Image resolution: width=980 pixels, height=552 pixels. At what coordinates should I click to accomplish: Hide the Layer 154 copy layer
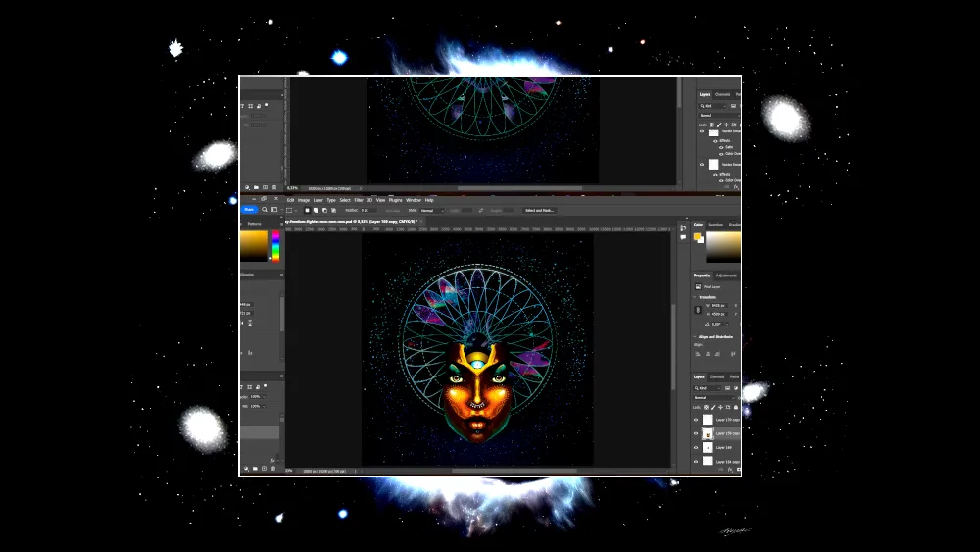pyautogui.click(x=696, y=462)
